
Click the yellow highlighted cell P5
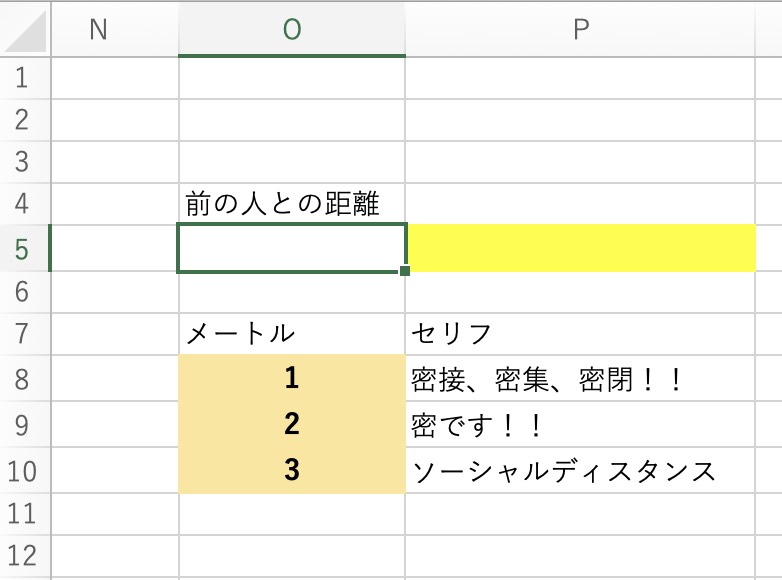click(x=581, y=248)
